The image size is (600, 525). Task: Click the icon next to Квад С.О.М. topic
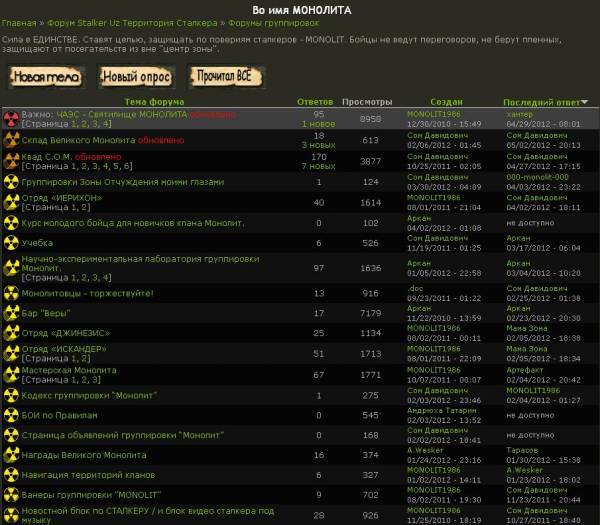pos(11,161)
